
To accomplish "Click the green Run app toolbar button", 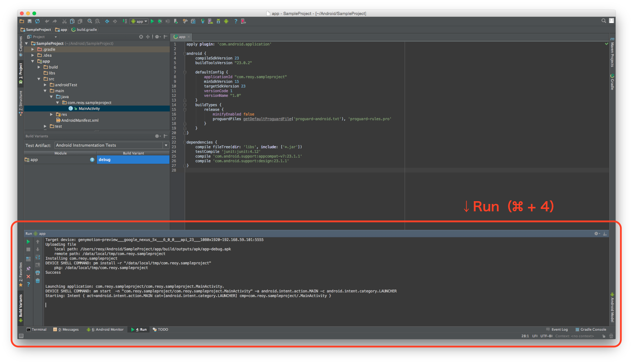I will [152, 21].
